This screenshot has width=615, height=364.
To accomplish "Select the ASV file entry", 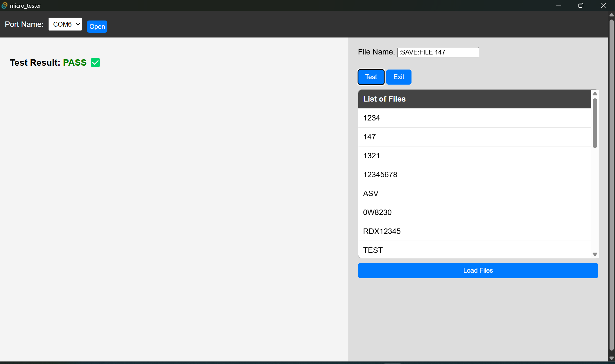I will click(x=474, y=194).
